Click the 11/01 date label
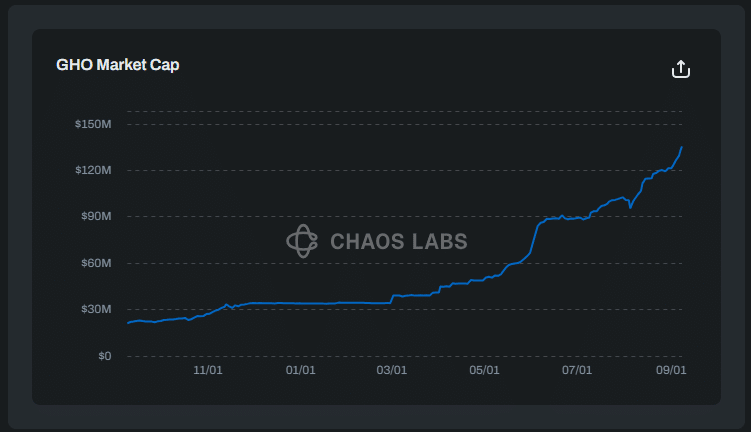Viewport: 751px width, 432px height. pos(208,370)
